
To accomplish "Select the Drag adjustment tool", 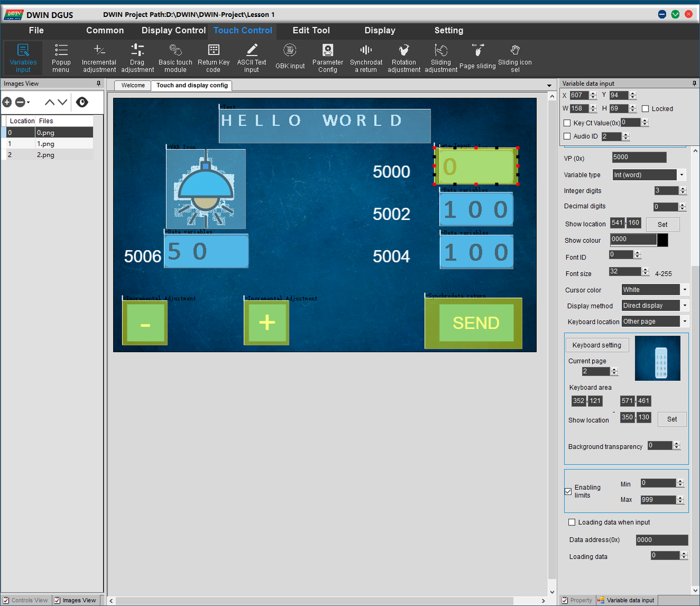I will pos(138,58).
